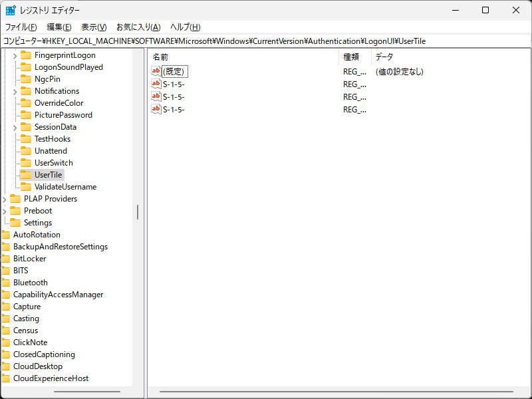Minimize the Registry Editor window
532x399 pixels.
pos(456,10)
